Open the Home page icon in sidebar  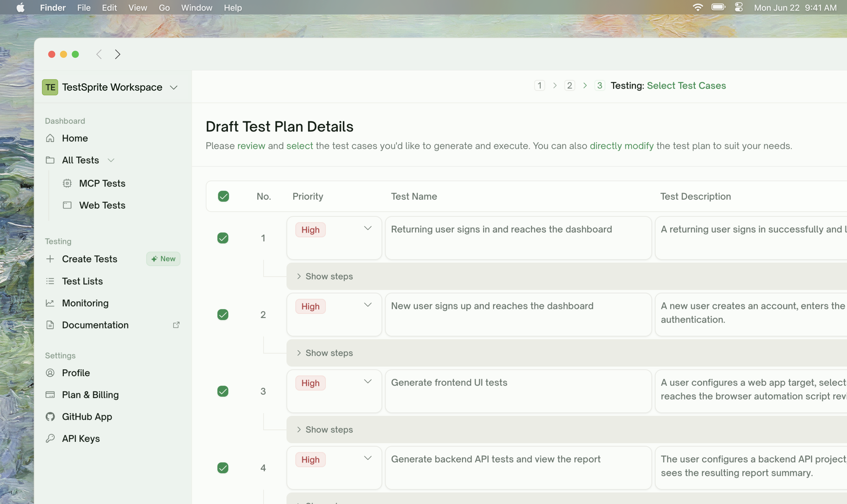click(x=50, y=138)
